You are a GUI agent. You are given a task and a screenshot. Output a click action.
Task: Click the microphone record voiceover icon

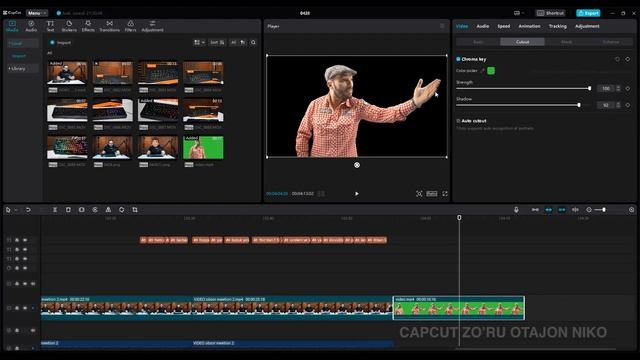516,210
